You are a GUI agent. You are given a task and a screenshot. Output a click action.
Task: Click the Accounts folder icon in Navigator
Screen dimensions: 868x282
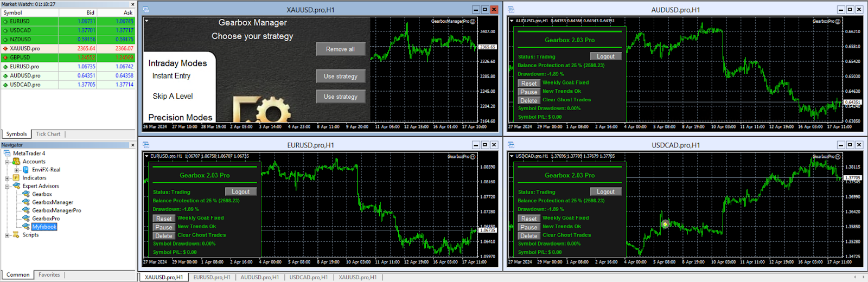coord(16,162)
